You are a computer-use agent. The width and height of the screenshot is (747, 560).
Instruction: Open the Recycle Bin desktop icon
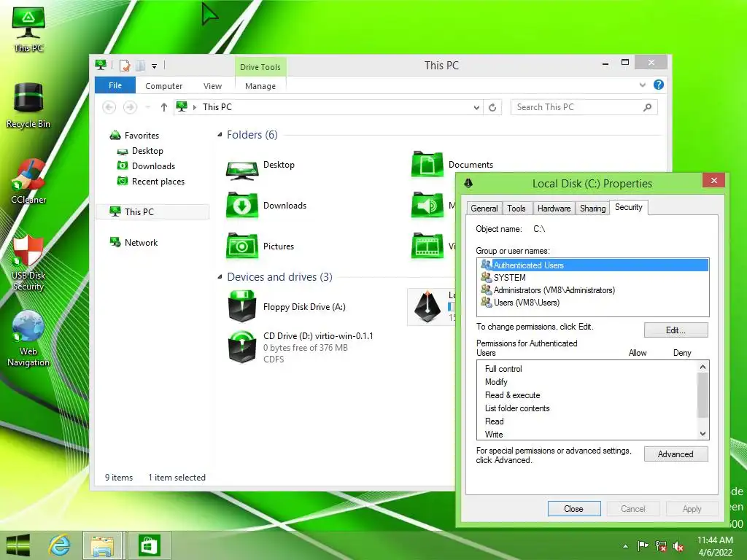point(28,105)
